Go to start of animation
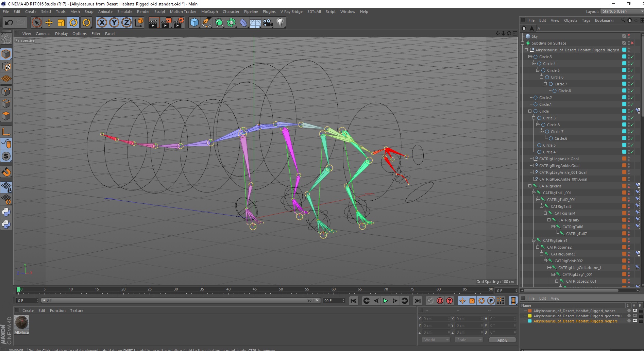This screenshot has width=644, height=351. pos(354,301)
